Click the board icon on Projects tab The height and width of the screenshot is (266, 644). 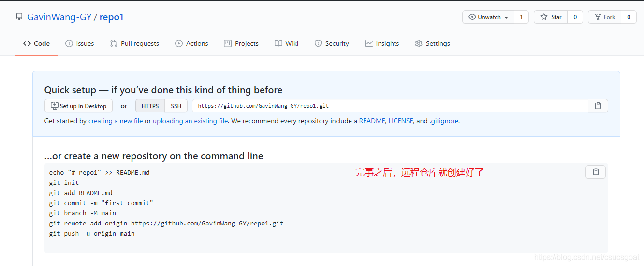click(228, 43)
